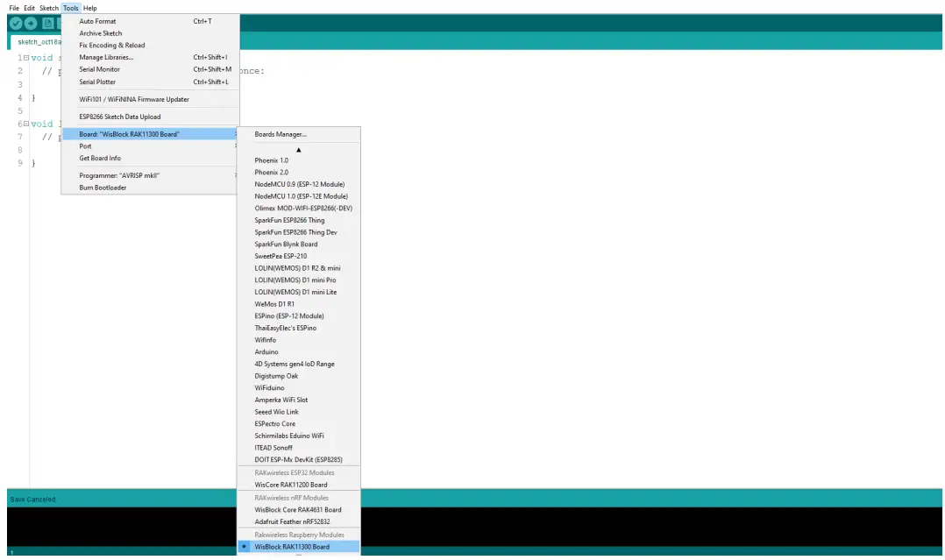Select ESPectro Core board
This screenshot has height=560, width=945.
(x=299, y=424)
